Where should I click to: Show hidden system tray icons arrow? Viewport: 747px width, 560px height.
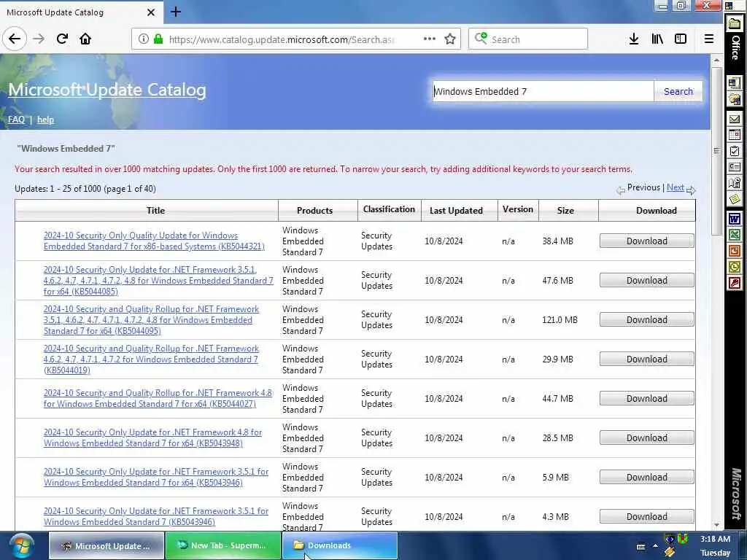(x=656, y=546)
